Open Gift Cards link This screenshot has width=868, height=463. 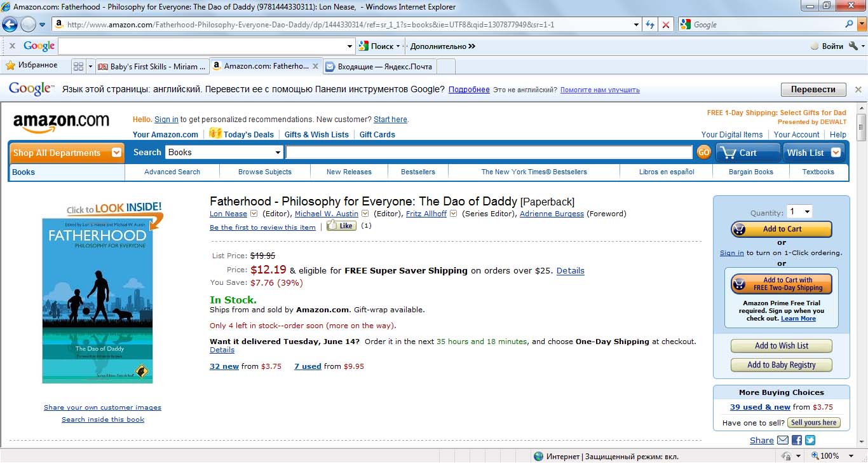tap(377, 134)
